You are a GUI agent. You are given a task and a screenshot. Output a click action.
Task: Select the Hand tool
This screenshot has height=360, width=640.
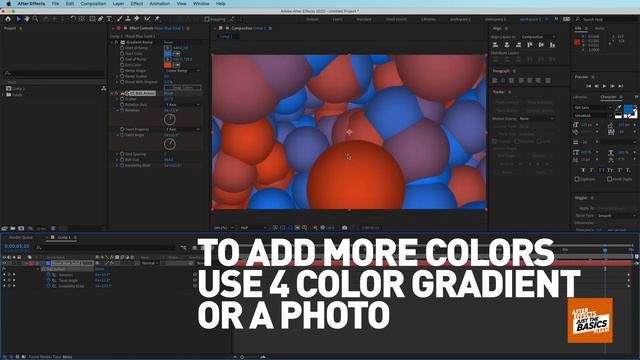coord(27,19)
